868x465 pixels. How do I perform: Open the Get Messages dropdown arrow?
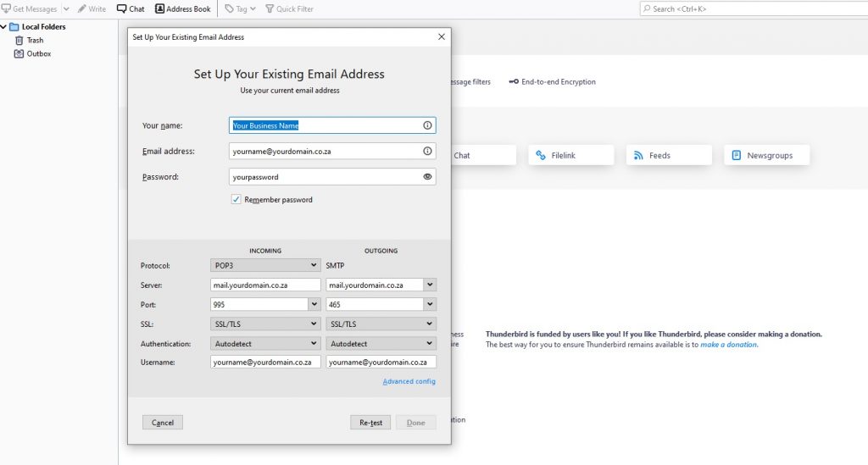[x=66, y=8]
